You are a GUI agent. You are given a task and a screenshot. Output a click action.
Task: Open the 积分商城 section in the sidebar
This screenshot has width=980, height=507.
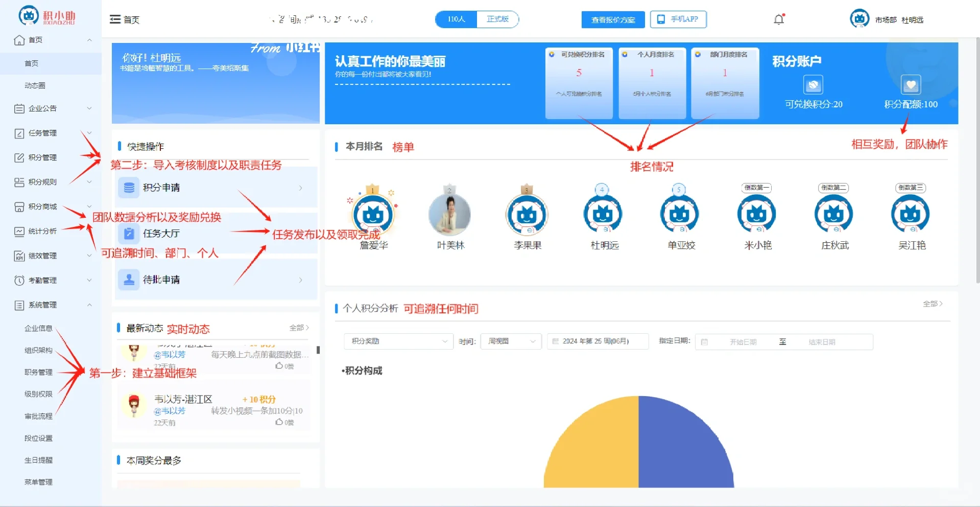click(40, 206)
